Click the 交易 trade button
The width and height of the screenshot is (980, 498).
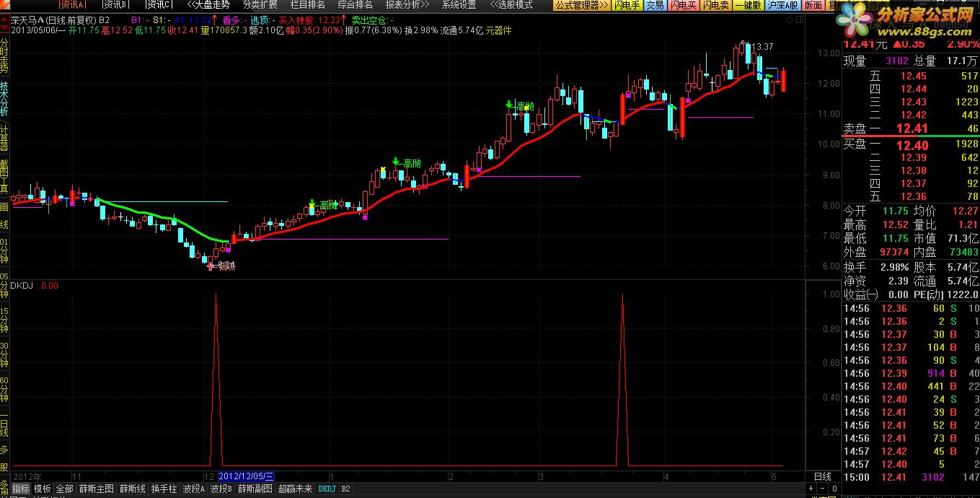tap(655, 5)
